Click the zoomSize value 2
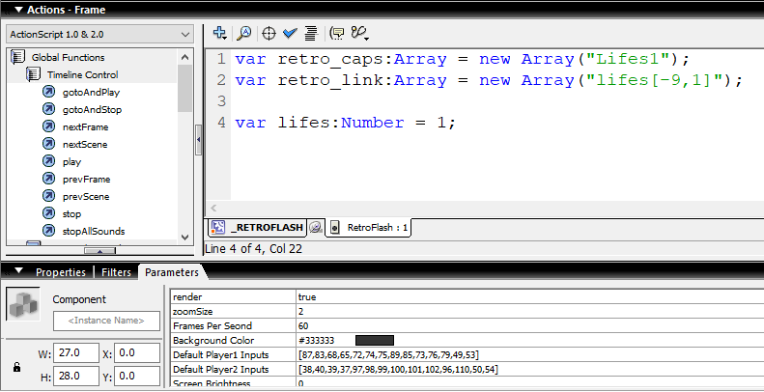This screenshot has width=764, height=392. coord(301,312)
